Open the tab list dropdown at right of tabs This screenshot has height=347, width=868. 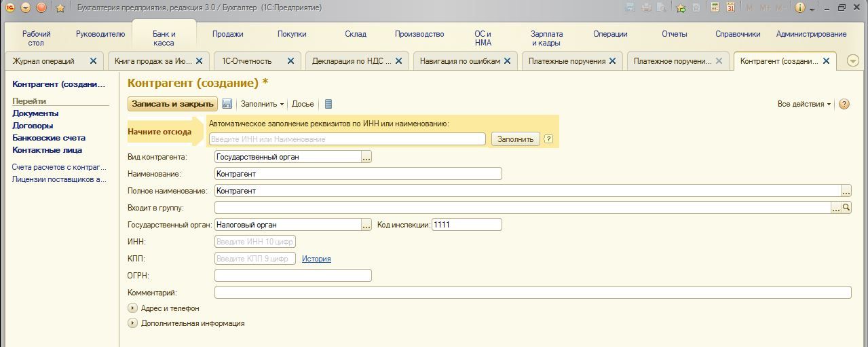[x=853, y=61]
